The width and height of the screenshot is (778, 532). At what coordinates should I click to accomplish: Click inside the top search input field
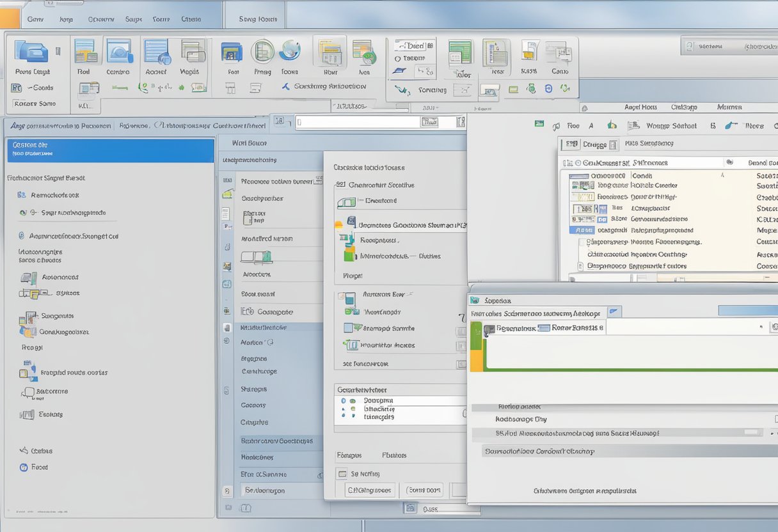[x=358, y=121]
